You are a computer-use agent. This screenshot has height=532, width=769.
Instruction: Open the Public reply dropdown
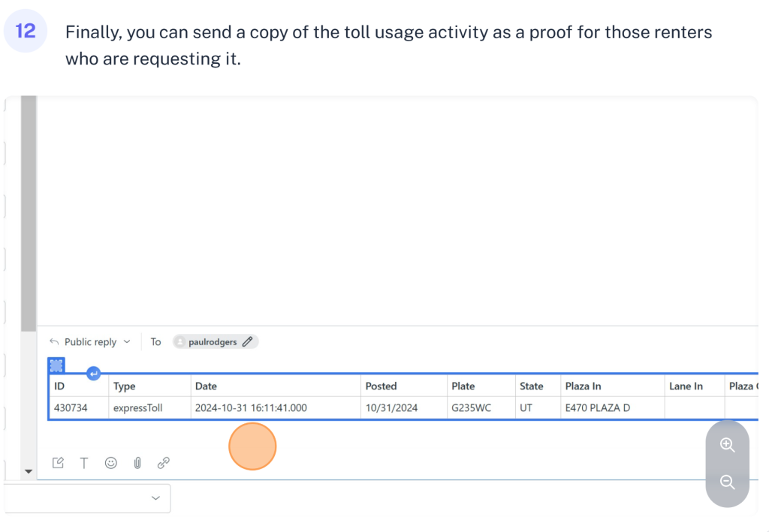[x=90, y=341]
